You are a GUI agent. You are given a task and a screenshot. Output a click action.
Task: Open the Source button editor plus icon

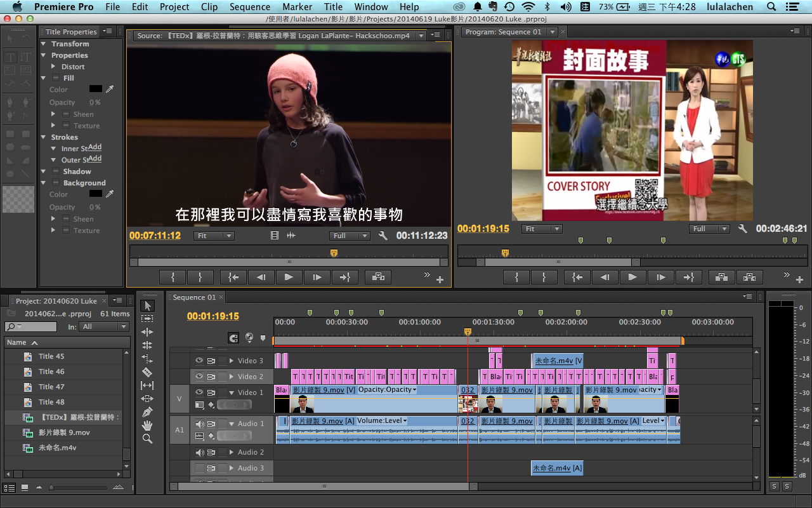[440, 279]
